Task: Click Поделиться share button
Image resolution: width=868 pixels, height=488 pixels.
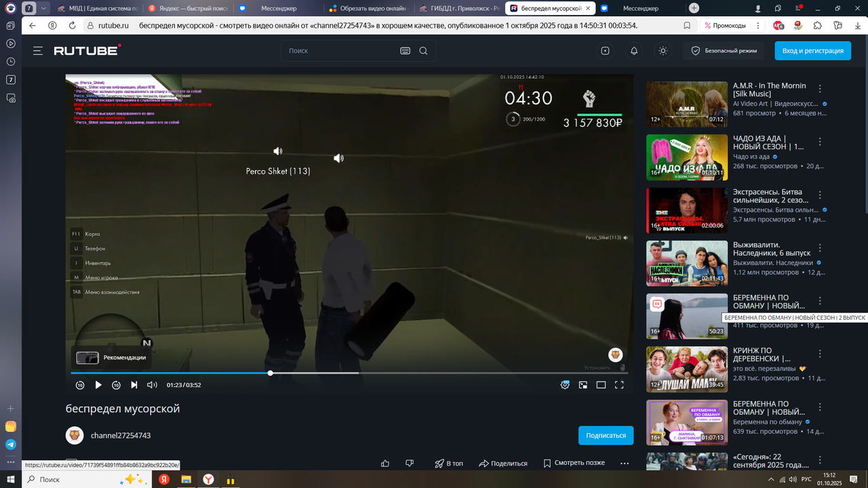Action: click(x=503, y=464)
